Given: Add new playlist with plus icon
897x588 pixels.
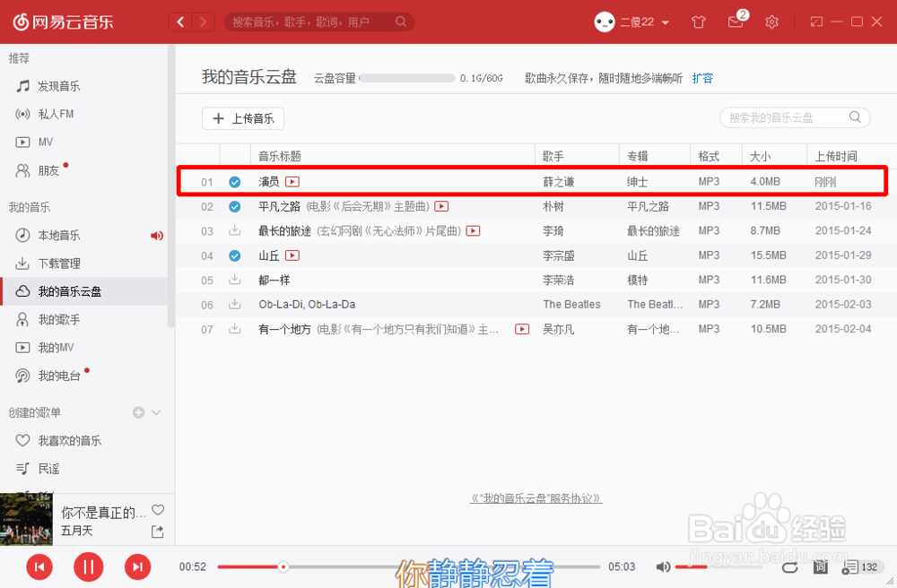Looking at the screenshot, I should coord(138,412).
